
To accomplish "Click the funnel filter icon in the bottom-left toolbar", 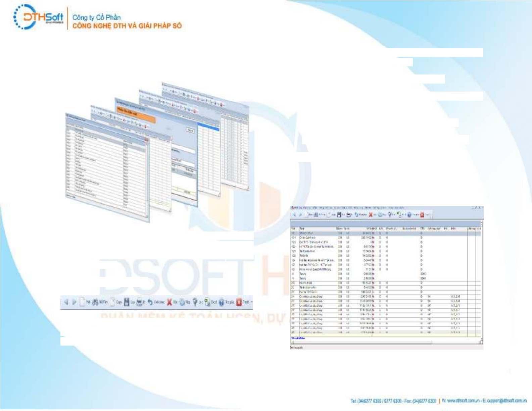I will [x=195, y=302].
